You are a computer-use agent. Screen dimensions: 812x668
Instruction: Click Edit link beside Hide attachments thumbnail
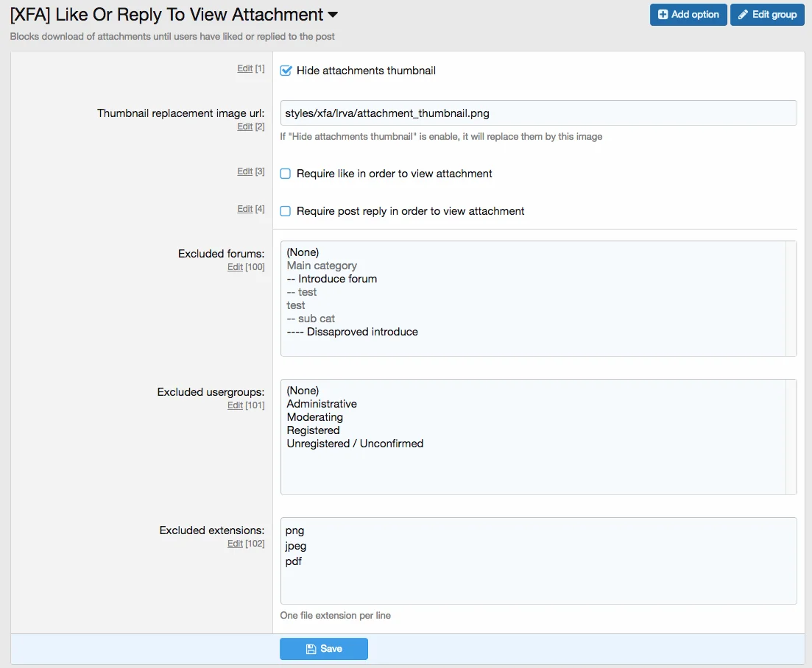(x=244, y=68)
